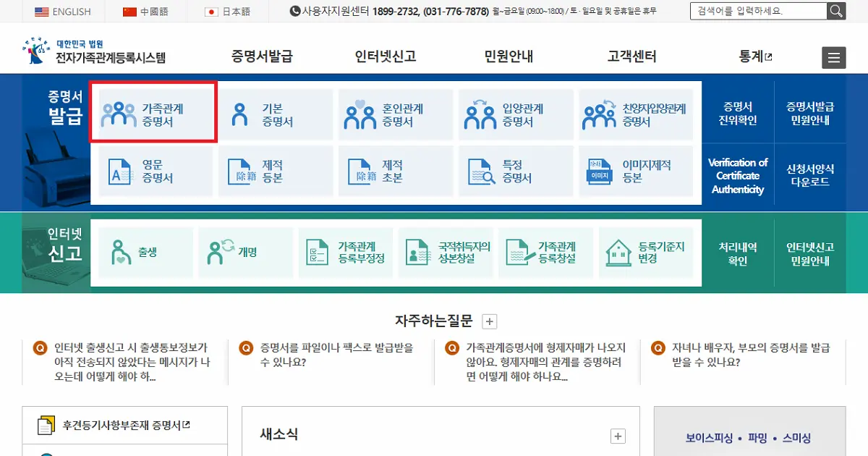Click 신청서양식 다운로드 button
This screenshot has height=456, width=868.
click(810, 176)
